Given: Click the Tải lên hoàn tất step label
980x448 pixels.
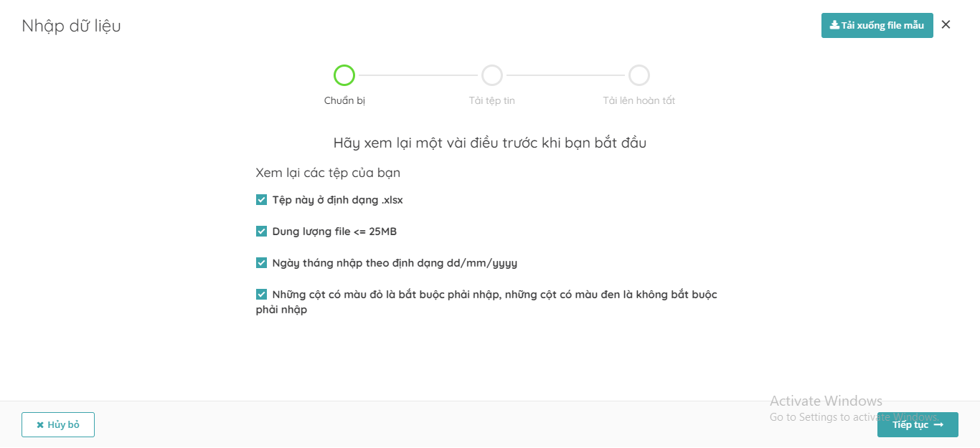Looking at the screenshot, I should point(639,100).
